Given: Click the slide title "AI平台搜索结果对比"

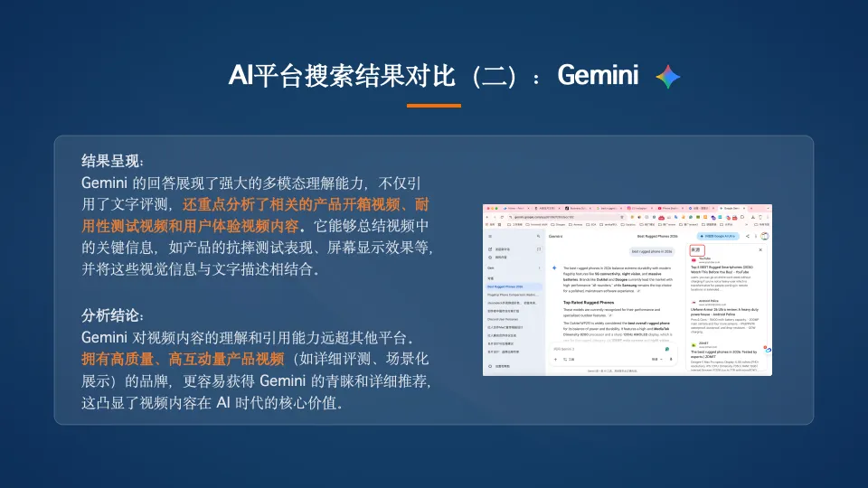Looking at the screenshot, I should tap(342, 76).
